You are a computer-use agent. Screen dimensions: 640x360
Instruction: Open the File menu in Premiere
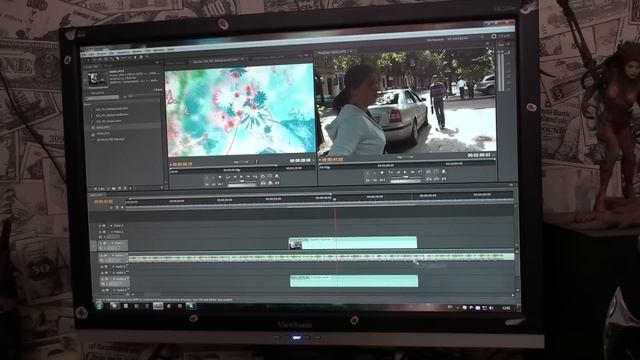pos(84,55)
